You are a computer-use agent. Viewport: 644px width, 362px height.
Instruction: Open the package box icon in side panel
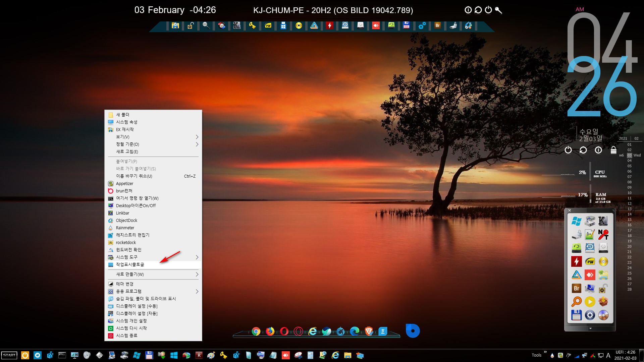(603, 302)
